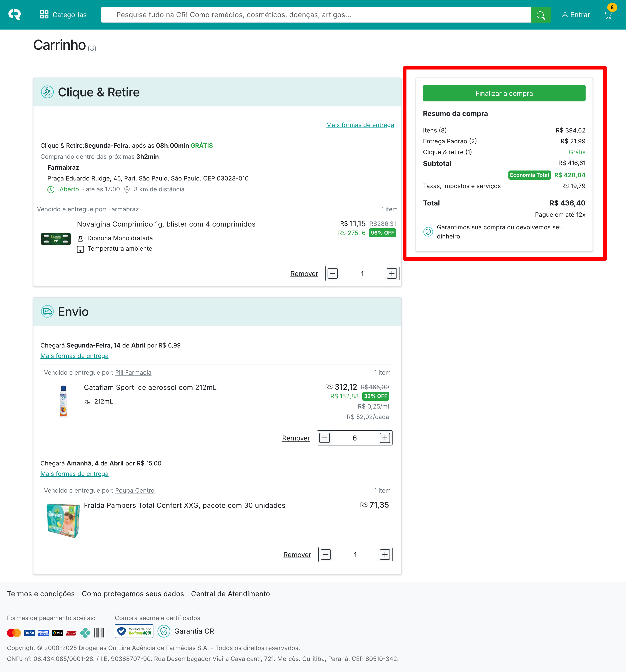Click Finalizar a compra button
Image resolution: width=626 pixels, height=672 pixels.
point(504,93)
